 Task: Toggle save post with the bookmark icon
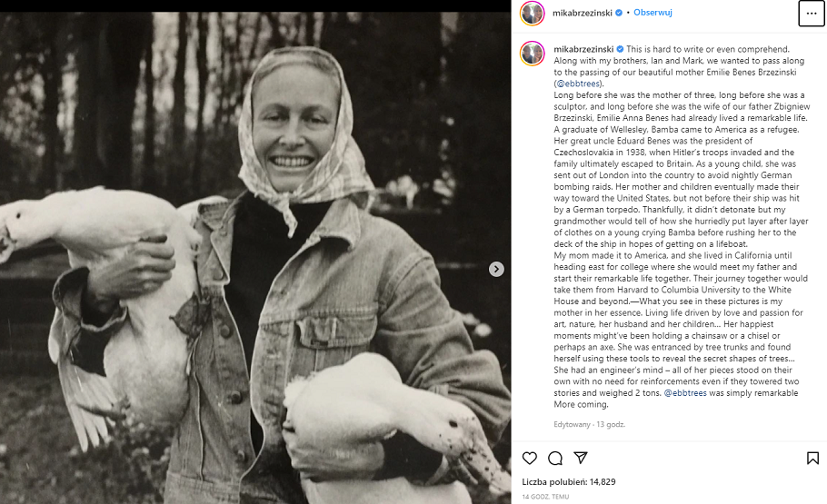click(x=812, y=458)
